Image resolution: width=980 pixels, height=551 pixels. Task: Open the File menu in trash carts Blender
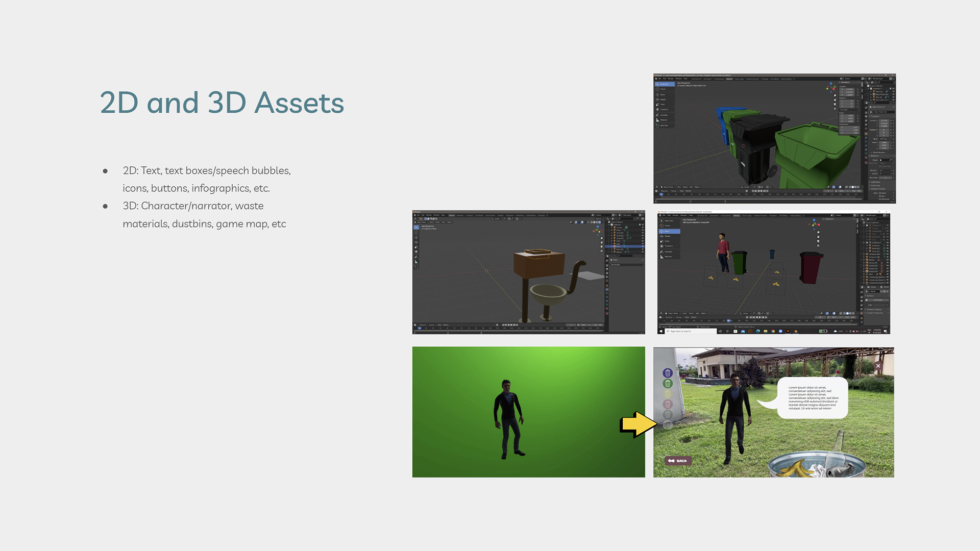(x=659, y=79)
